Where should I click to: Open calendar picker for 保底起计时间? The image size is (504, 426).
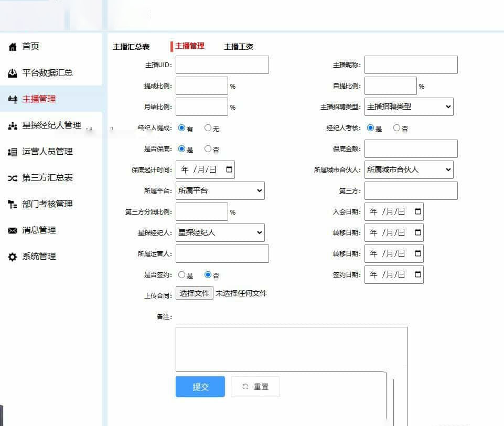coord(229,169)
